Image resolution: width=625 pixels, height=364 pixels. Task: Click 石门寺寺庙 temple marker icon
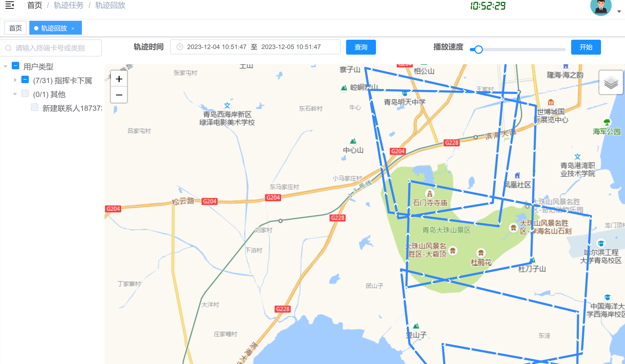[x=430, y=194]
